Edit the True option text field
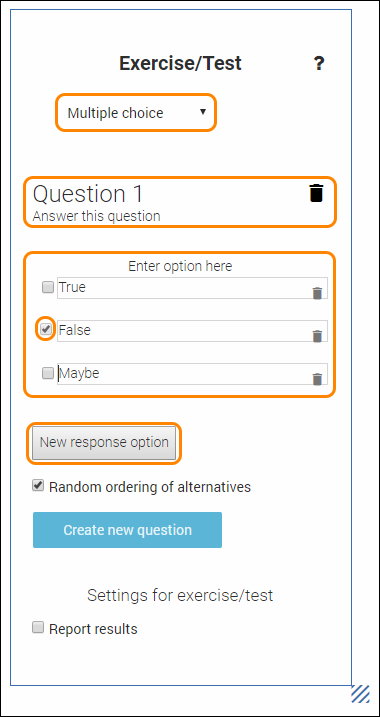The height and width of the screenshot is (717, 380). [192, 288]
